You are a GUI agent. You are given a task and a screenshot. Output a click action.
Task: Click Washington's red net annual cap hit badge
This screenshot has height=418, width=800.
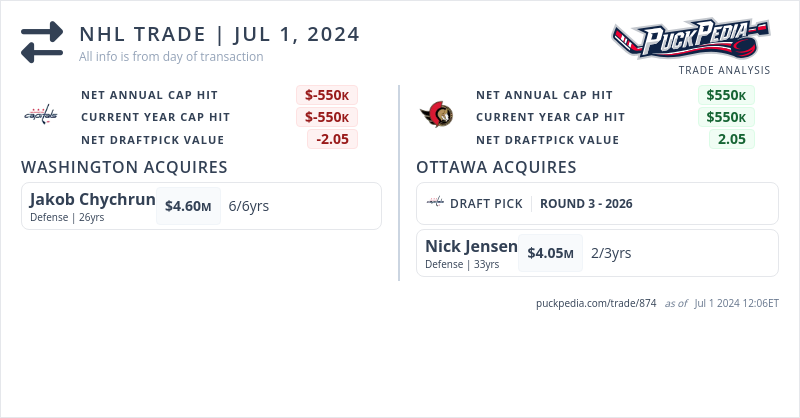coord(327,95)
